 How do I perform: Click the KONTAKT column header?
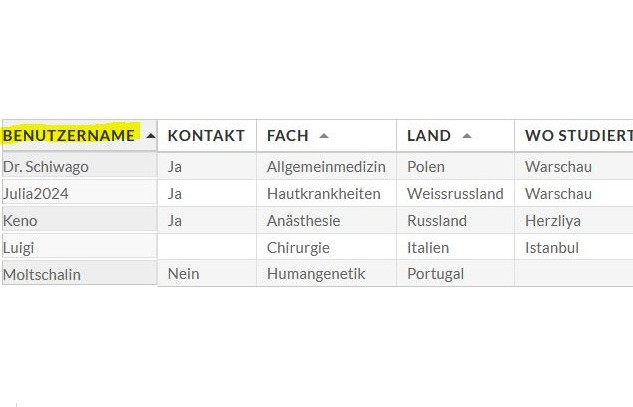coord(206,136)
